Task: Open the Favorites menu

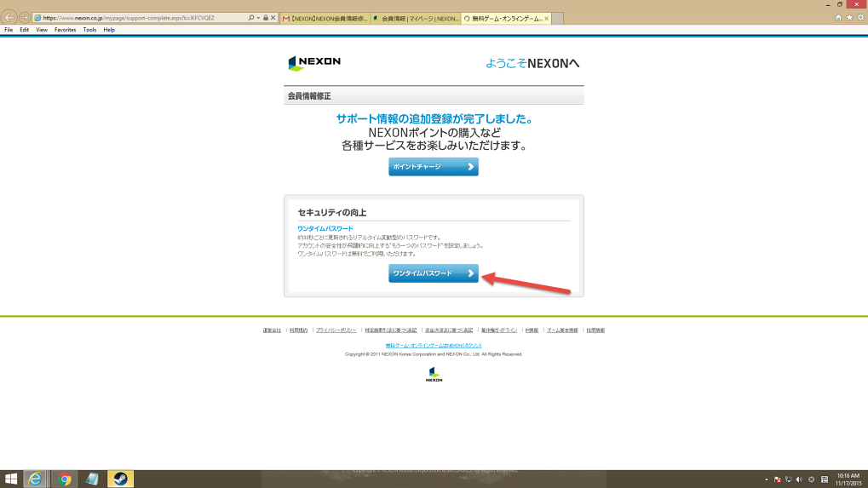Action: pyautogui.click(x=65, y=30)
